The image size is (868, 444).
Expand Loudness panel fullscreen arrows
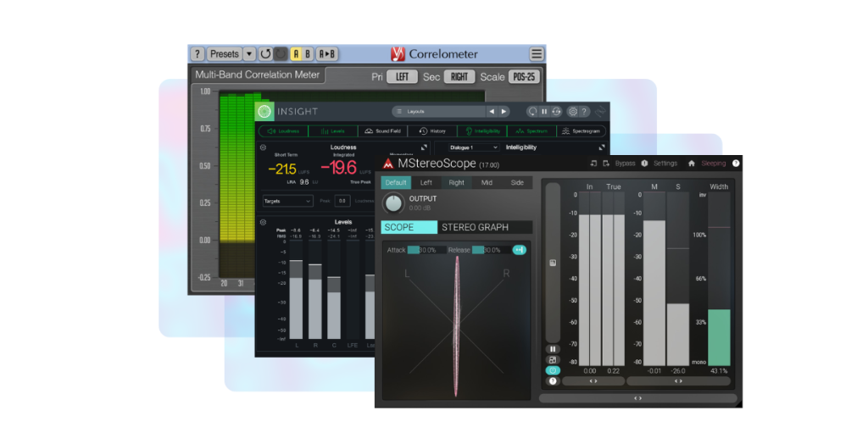tap(424, 147)
